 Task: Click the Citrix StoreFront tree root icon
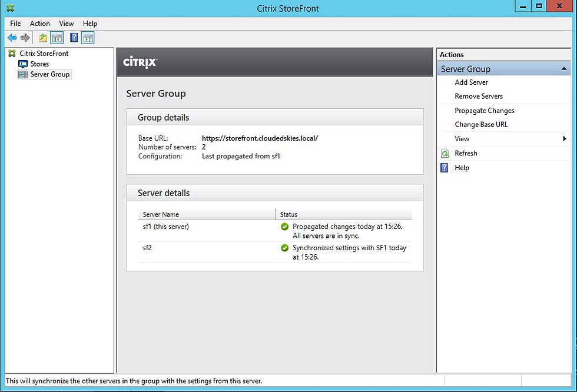coord(12,54)
